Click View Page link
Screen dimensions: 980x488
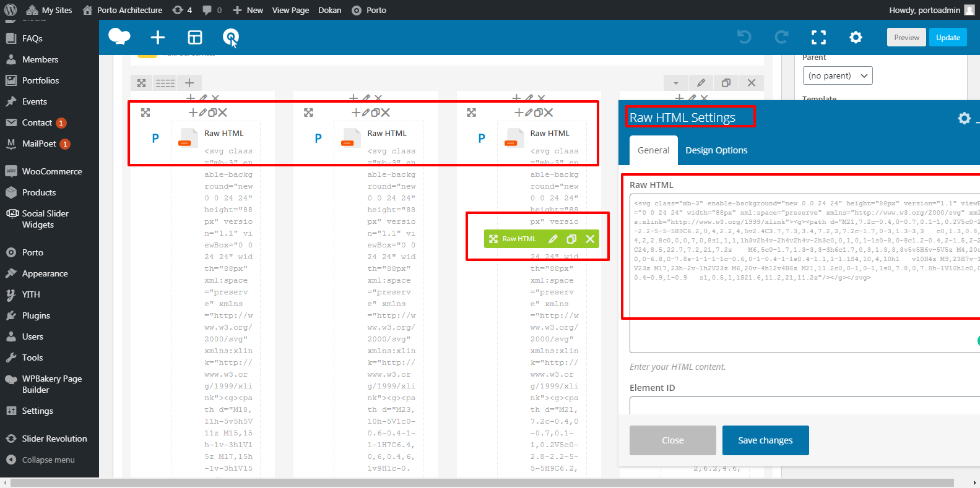tap(290, 10)
